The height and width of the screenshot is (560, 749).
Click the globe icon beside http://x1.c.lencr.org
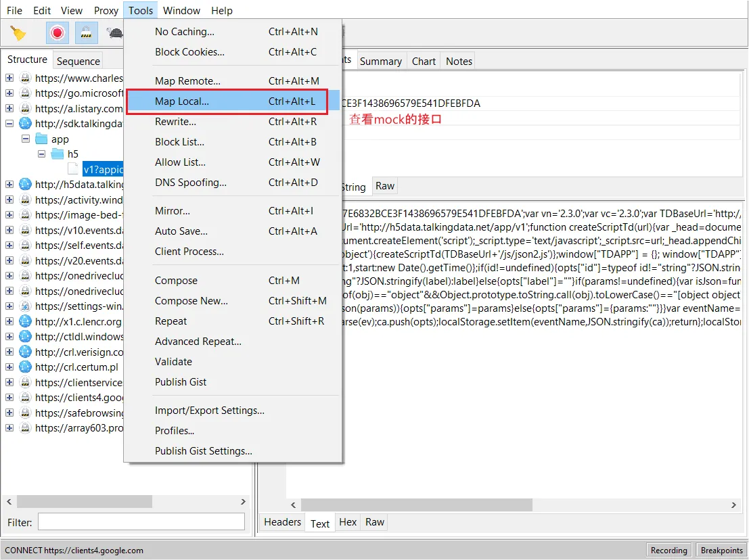tap(25, 321)
